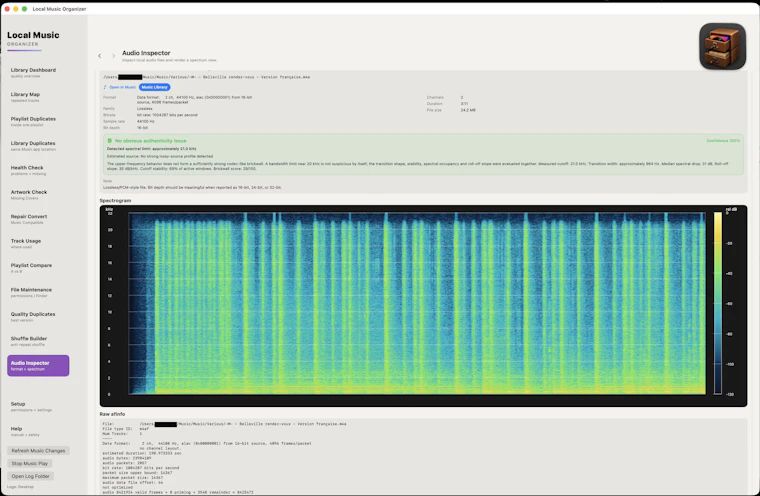The height and width of the screenshot is (496, 760).
Task: Go to Track Usage
Action: [26, 243]
